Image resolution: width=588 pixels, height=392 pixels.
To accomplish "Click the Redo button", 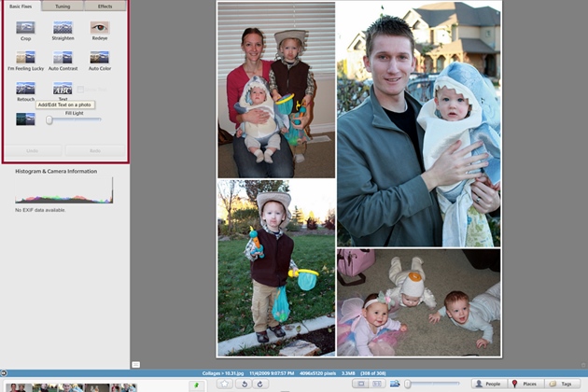I will (94, 150).
